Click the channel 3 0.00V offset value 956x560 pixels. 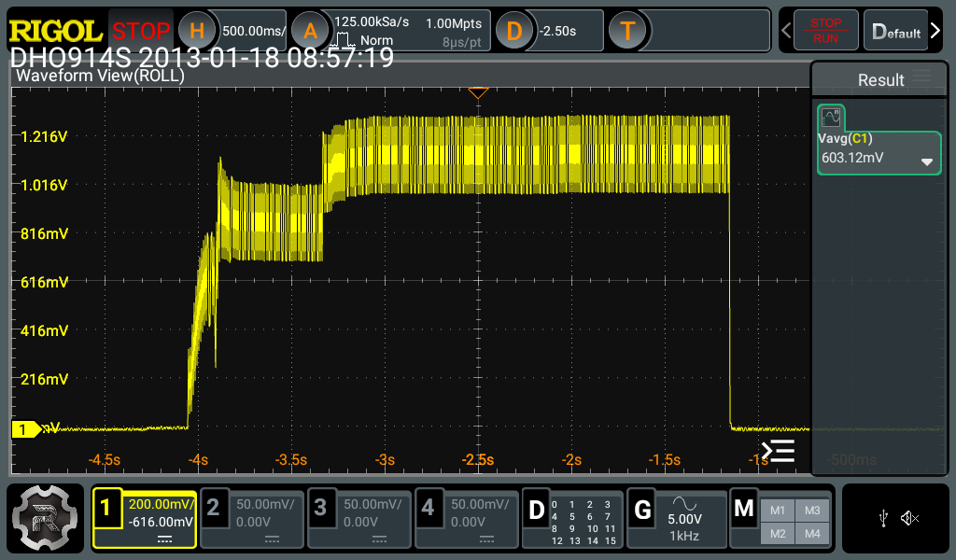[360, 523]
